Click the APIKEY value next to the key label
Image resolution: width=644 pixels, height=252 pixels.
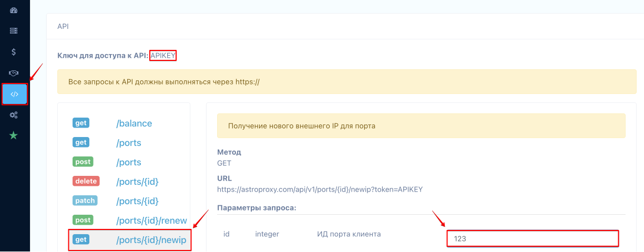point(162,55)
